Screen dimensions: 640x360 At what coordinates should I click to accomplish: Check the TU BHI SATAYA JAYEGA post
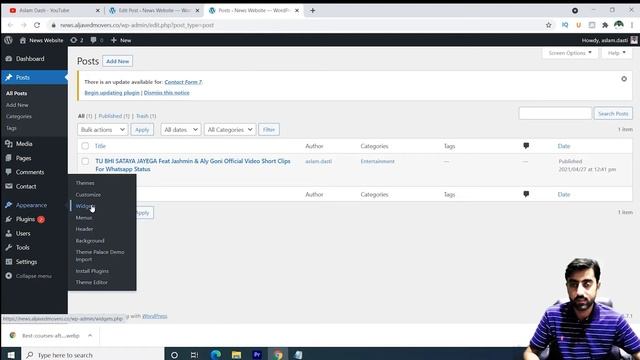[85, 161]
